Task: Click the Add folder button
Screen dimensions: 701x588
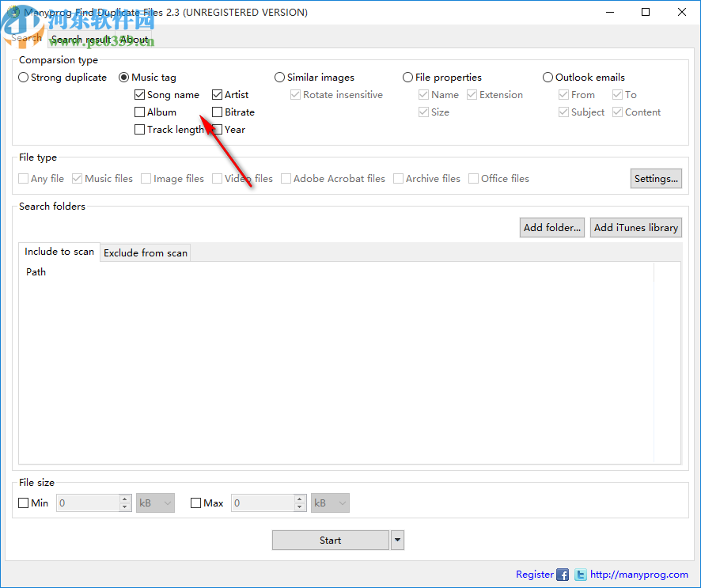Action: [x=551, y=227]
